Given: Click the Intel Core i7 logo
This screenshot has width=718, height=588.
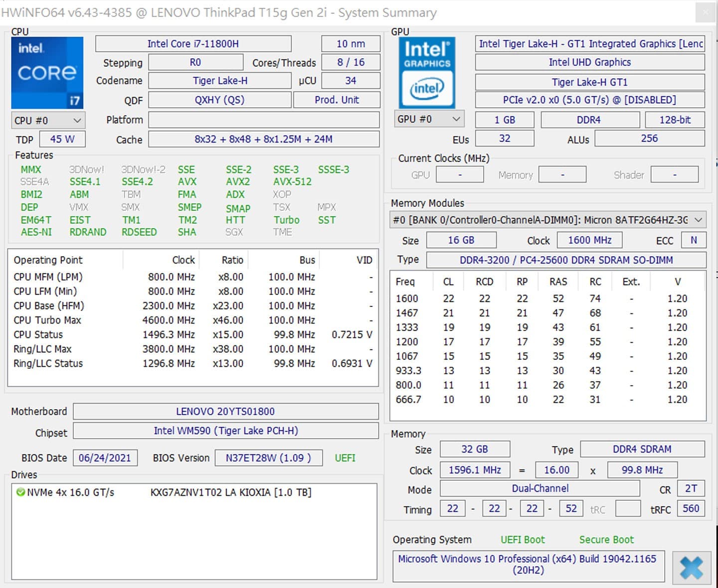Looking at the screenshot, I should point(47,73).
